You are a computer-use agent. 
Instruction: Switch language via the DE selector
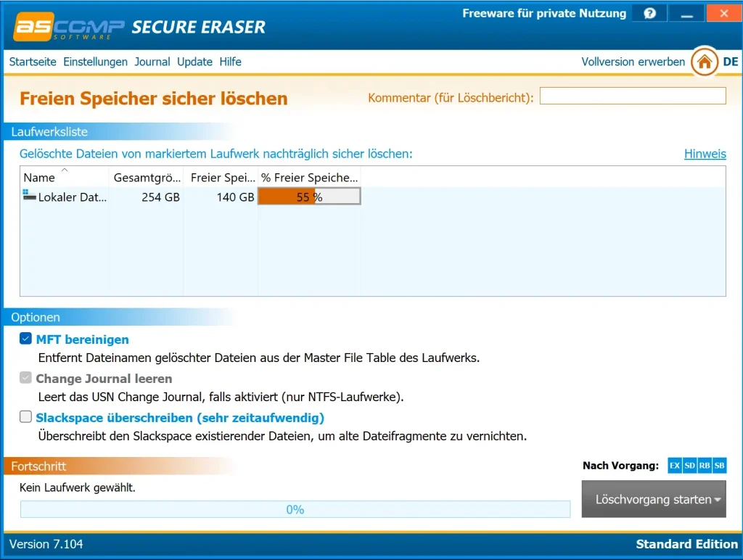coord(730,62)
